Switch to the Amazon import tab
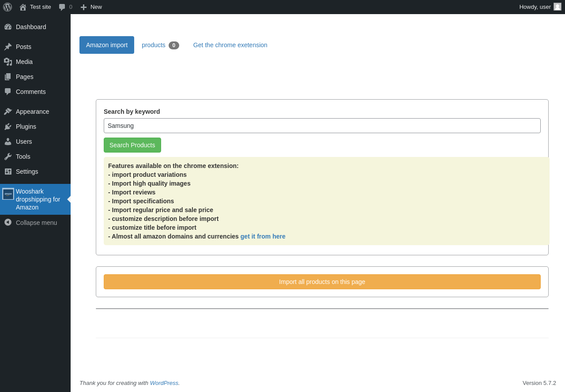This screenshot has height=392, width=565. (107, 45)
